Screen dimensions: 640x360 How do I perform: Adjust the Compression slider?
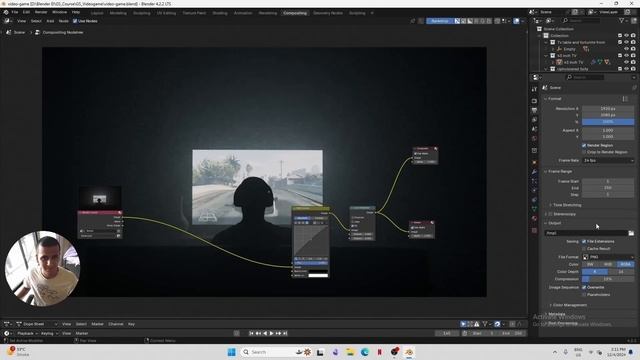pyautogui.click(x=608, y=279)
